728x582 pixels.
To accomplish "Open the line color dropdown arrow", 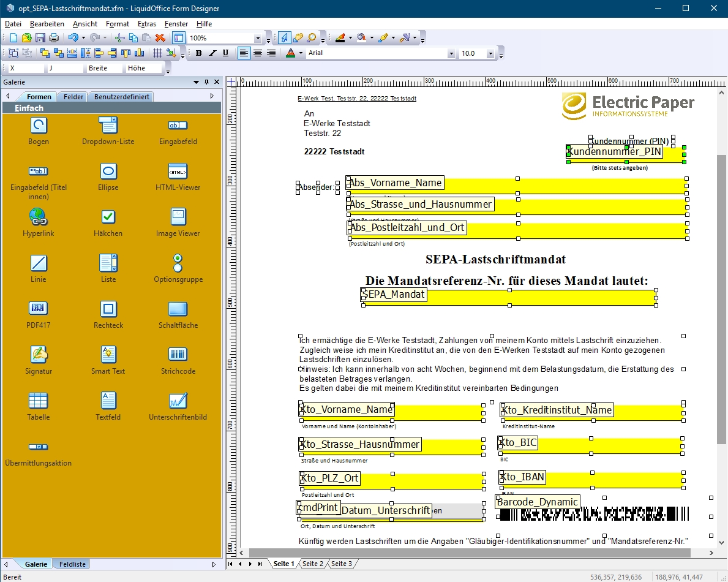I will (350, 38).
